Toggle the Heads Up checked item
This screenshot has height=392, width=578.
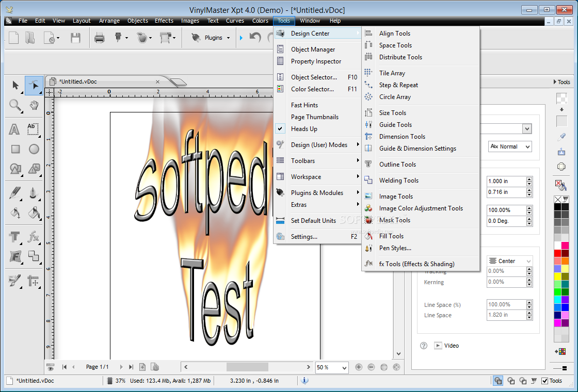pyautogui.click(x=317, y=128)
